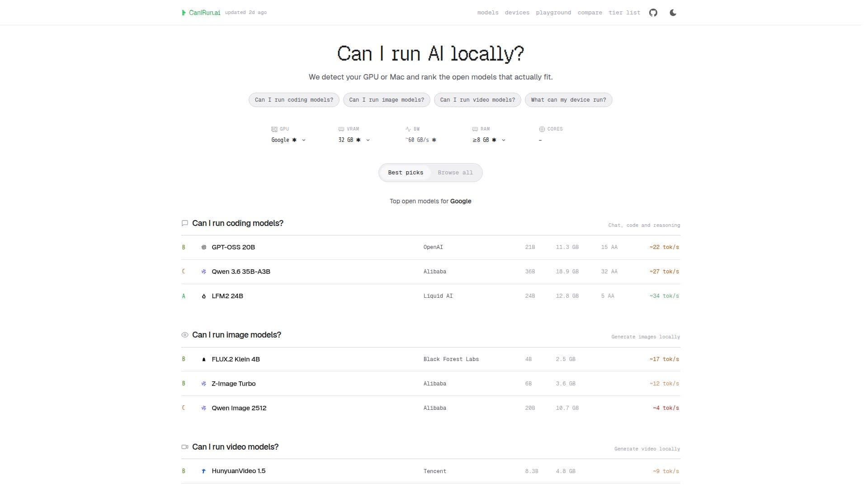
Task: Click the OpenAI icon beside GPT-OSS 20B
Action: coord(203,247)
